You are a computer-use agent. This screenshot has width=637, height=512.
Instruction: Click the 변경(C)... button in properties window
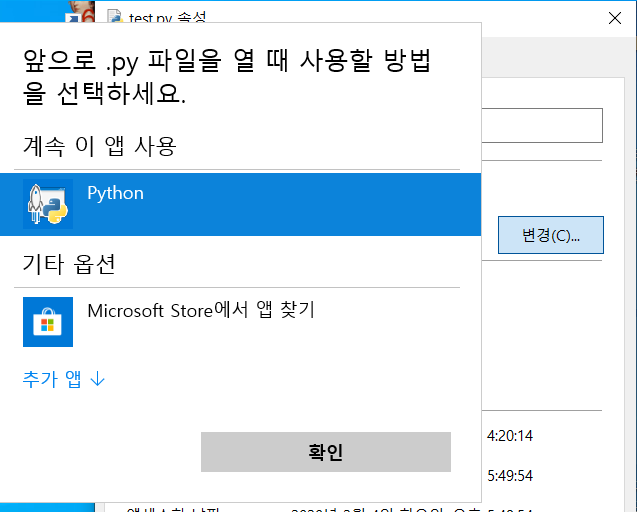[x=551, y=235]
